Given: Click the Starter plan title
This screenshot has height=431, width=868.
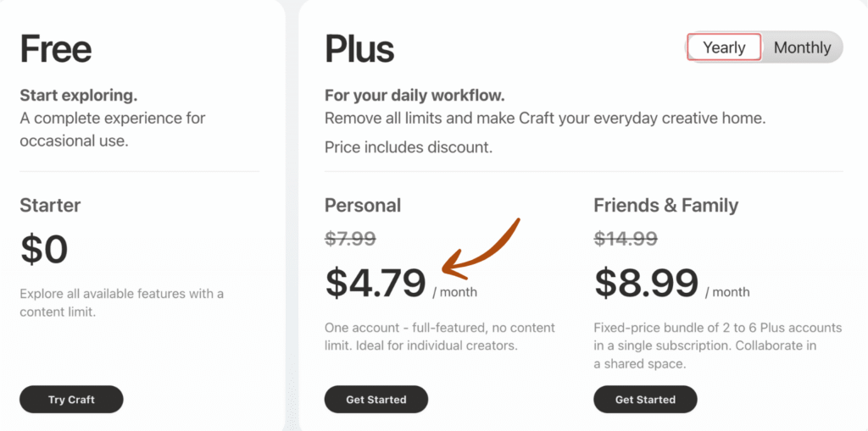Looking at the screenshot, I should pos(50,205).
